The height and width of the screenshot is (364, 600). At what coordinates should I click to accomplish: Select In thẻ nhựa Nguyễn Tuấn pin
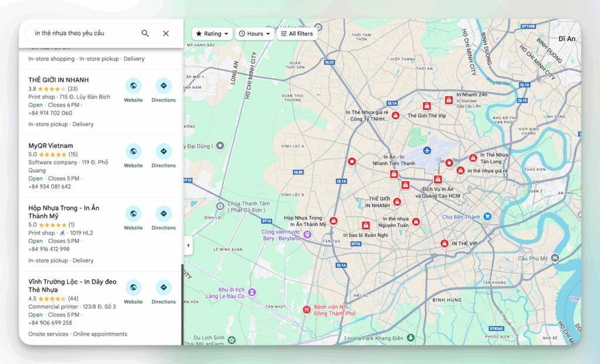coord(416,221)
